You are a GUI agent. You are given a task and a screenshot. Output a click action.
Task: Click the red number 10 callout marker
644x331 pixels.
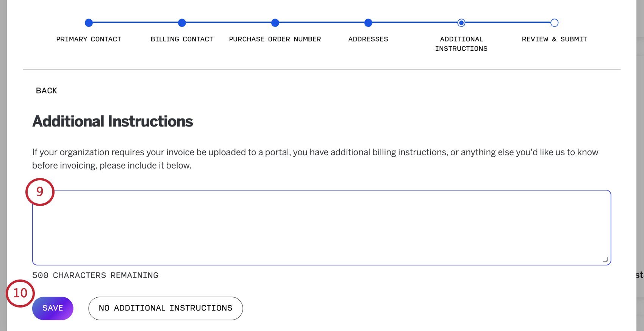pos(20,293)
